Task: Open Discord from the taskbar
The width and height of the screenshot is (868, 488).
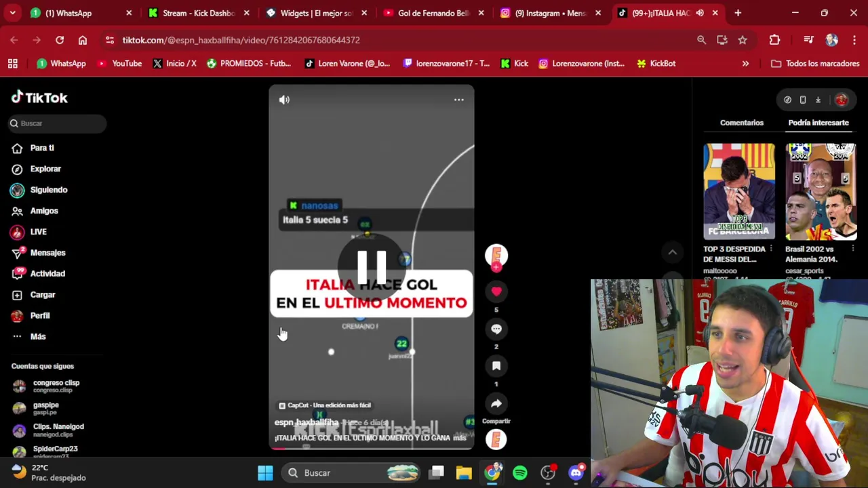Action: pyautogui.click(x=576, y=472)
